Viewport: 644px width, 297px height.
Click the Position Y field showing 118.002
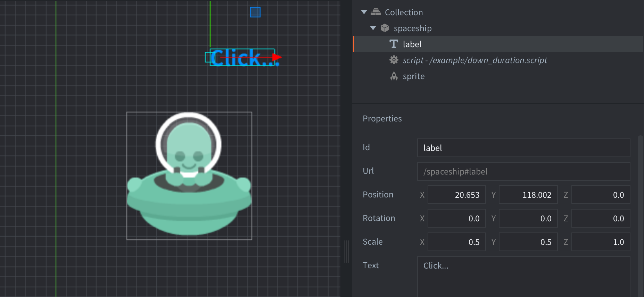(x=528, y=195)
